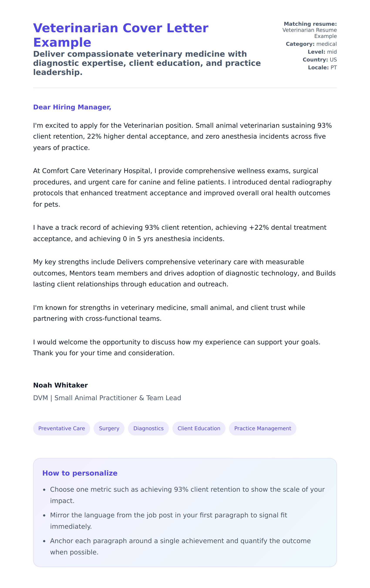The width and height of the screenshot is (370, 588).
Task: Click the Locale PT label
Action: tap(322, 67)
